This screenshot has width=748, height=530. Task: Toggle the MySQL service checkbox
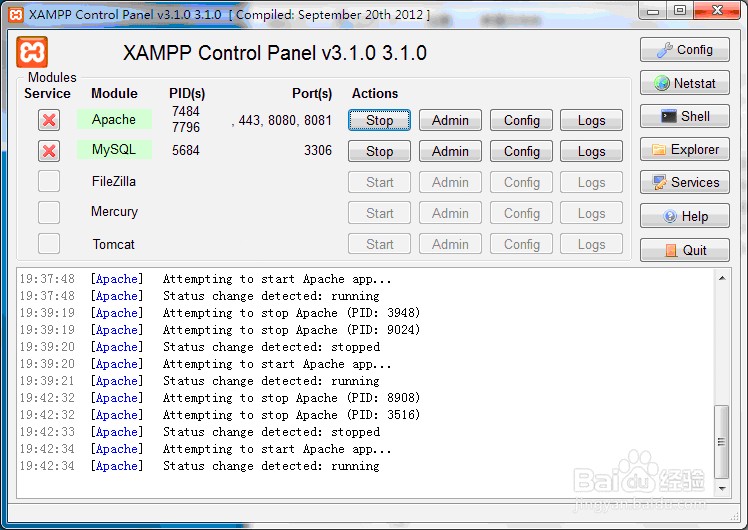pyautogui.click(x=49, y=151)
